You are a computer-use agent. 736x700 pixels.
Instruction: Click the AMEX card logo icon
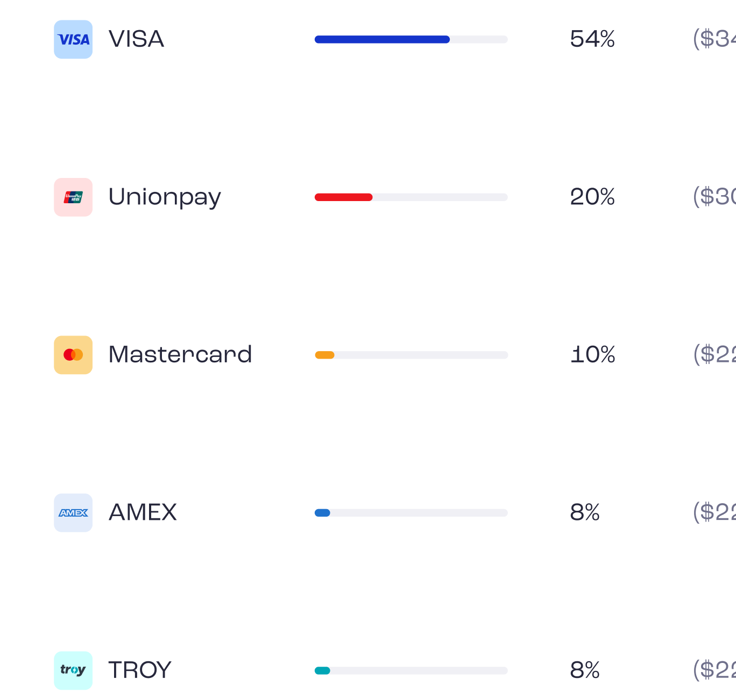[73, 513]
